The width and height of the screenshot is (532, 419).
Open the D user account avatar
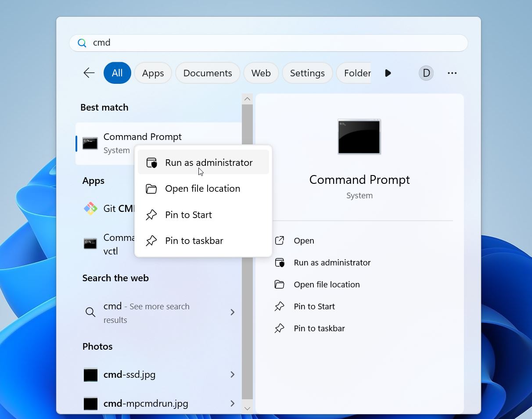coord(426,73)
